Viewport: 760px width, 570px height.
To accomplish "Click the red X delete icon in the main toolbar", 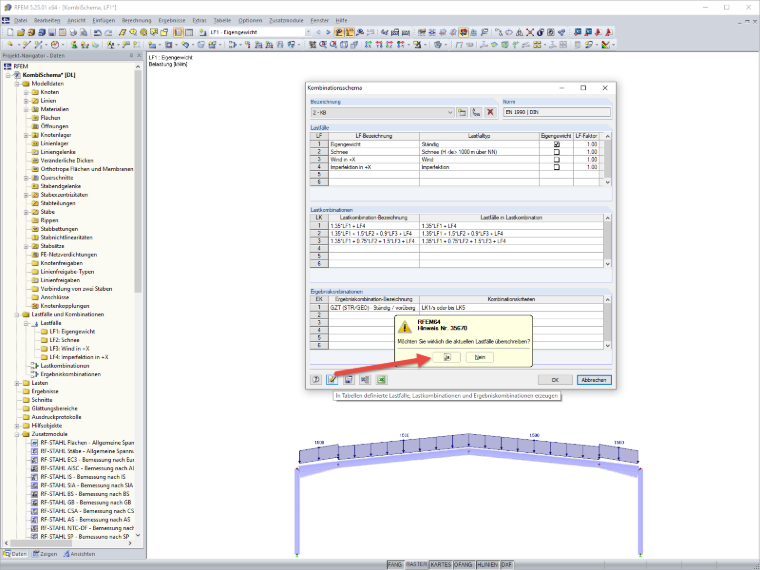I will [530, 32].
